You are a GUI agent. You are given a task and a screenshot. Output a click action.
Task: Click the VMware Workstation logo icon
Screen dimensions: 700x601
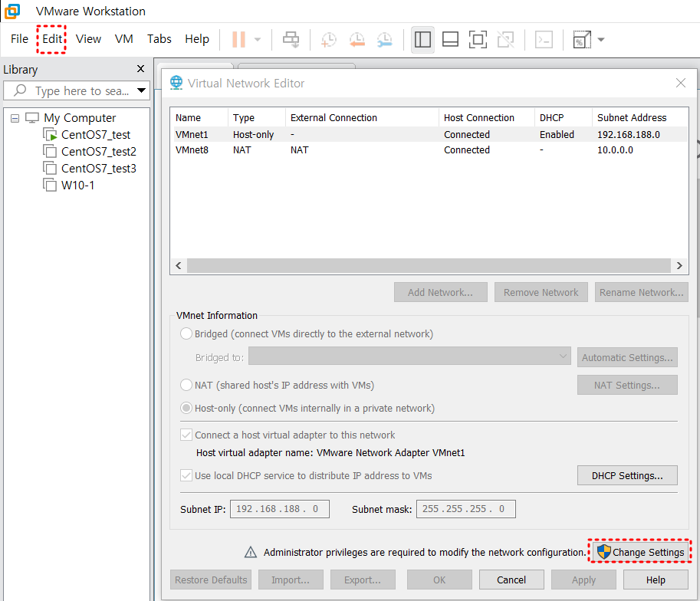tap(12, 11)
